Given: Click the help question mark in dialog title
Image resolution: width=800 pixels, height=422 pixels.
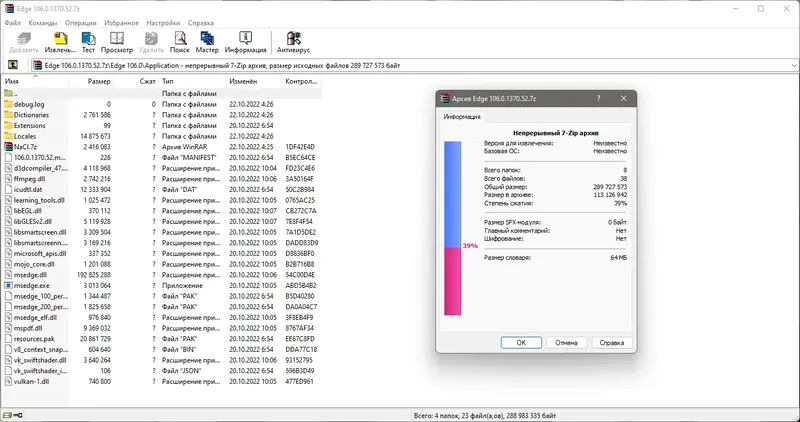Looking at the screenshot, I should pos(598,98).
